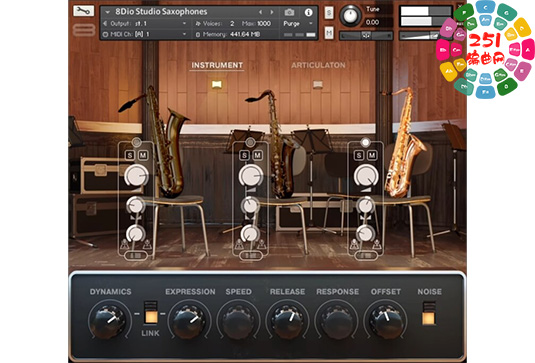The image size is (535, 363).
Task: Click the bottom knob on right sax strip
Action: [365, 233]
